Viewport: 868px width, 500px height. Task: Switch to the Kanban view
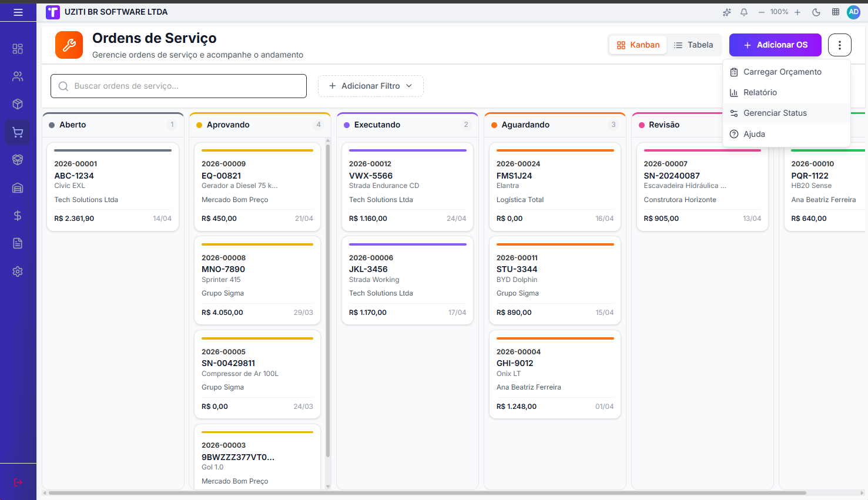(638, 45)
